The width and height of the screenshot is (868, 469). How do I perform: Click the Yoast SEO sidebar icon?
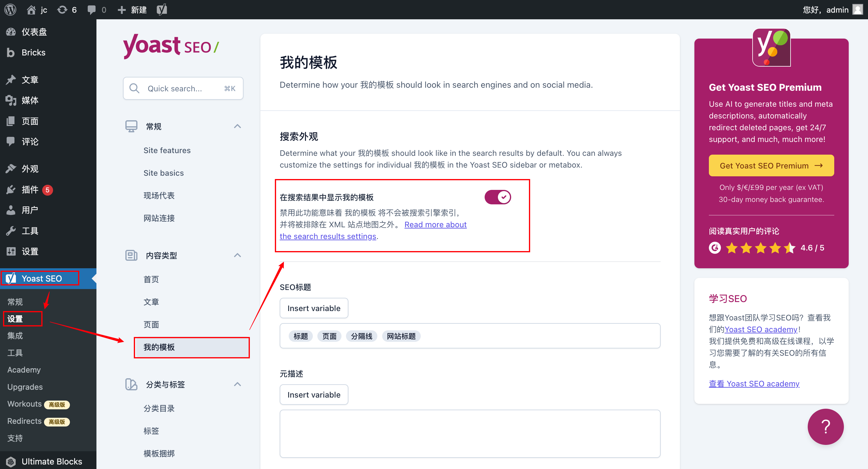[11, 278]
